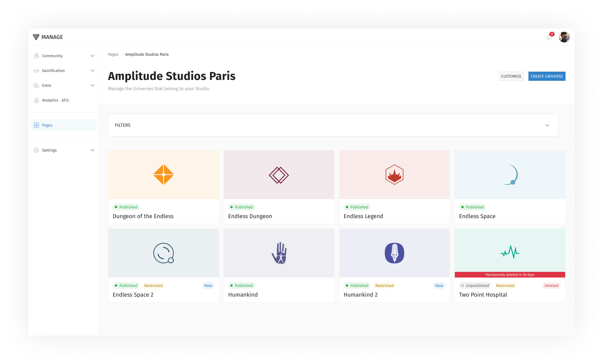Open the Endless Legend universe title

(363, 216)
